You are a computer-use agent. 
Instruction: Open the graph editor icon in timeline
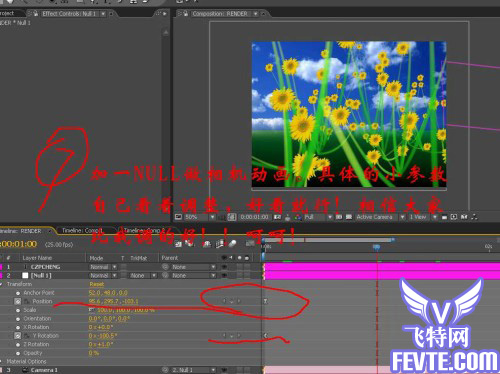pyautogui.click(x=250, y=244)
